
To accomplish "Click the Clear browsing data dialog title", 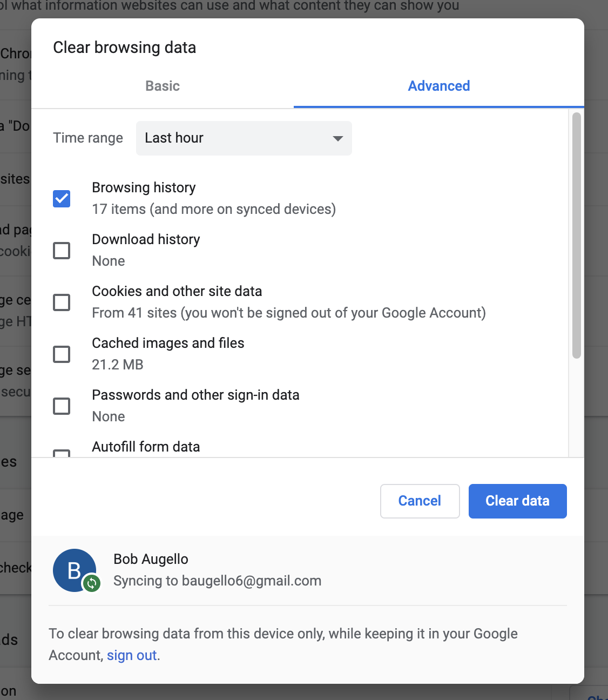I will (125, 48).
